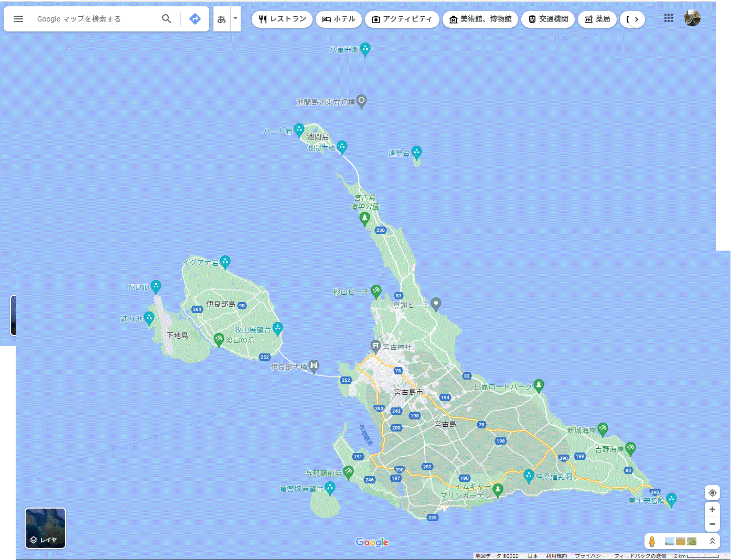Select the ハート岩 marker

(x=299, y=130)
